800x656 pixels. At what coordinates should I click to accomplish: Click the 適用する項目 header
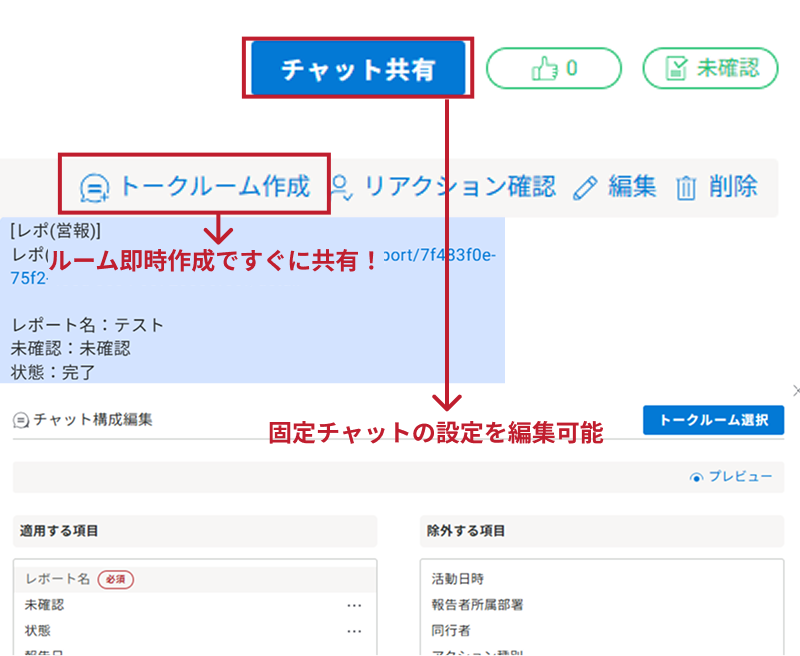tap(195, 531)
